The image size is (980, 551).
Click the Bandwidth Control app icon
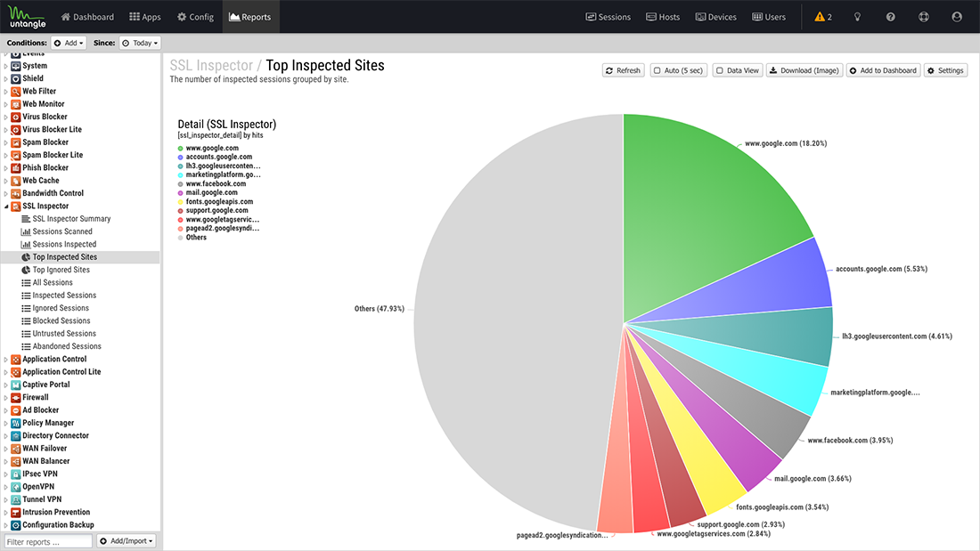coord(16,194)
